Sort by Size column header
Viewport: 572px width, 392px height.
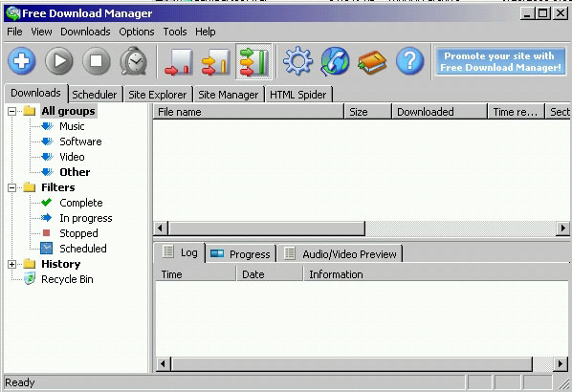coord(367,112)
